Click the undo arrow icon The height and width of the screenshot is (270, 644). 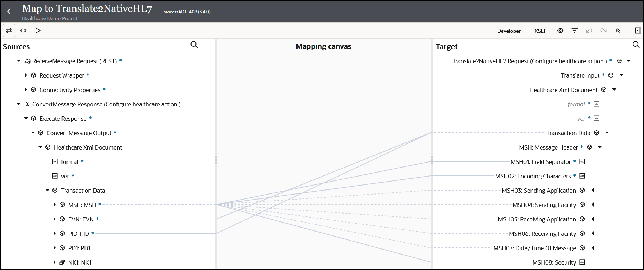[589, 31]
